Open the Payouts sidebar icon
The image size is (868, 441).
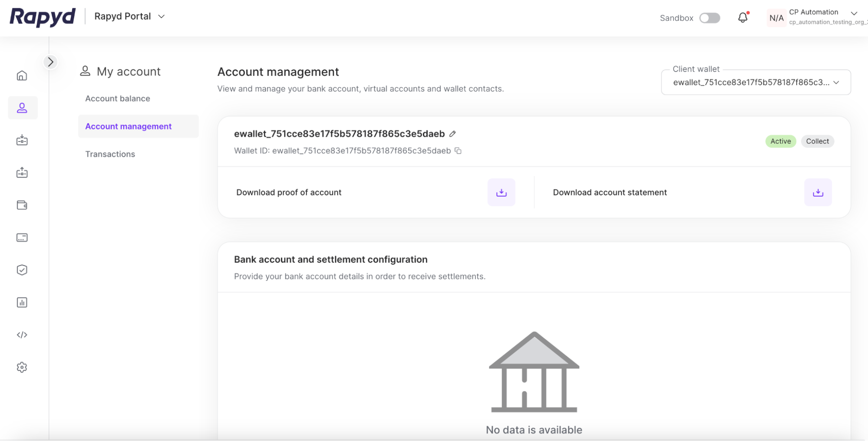click(22, 173)
